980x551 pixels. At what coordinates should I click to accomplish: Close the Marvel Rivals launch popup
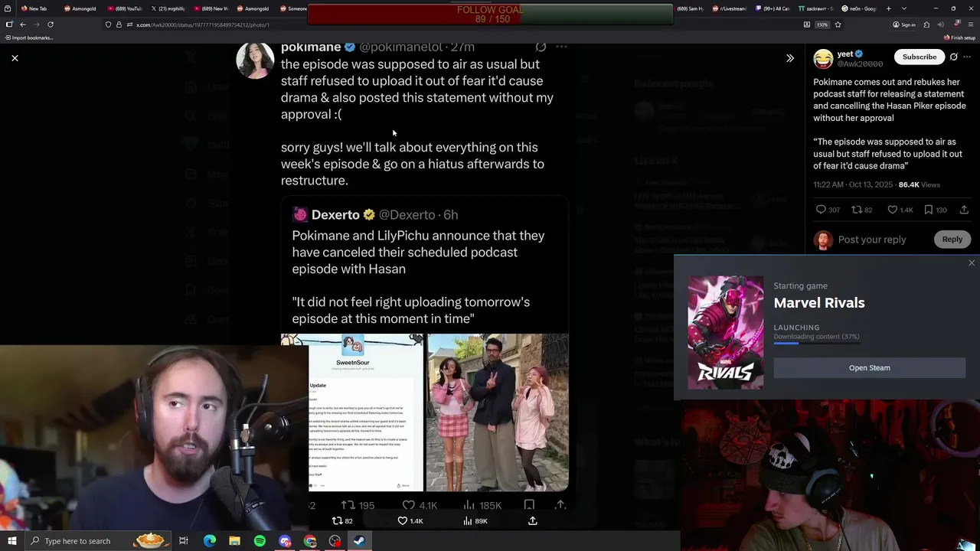point(972,262)
